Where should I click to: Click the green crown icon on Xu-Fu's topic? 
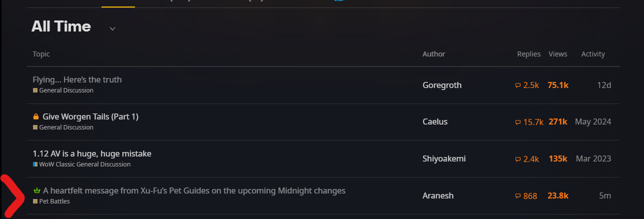tap(36, 191)
